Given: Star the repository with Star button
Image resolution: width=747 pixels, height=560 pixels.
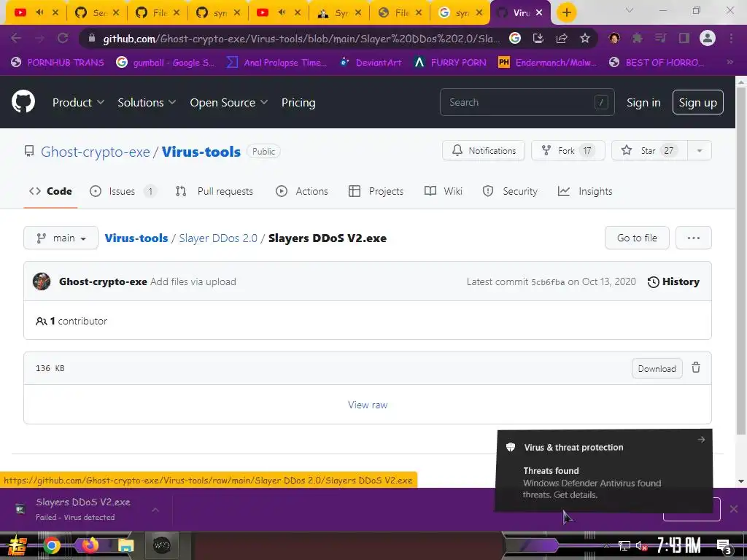Looking at the screenshot, I should 649,150.
